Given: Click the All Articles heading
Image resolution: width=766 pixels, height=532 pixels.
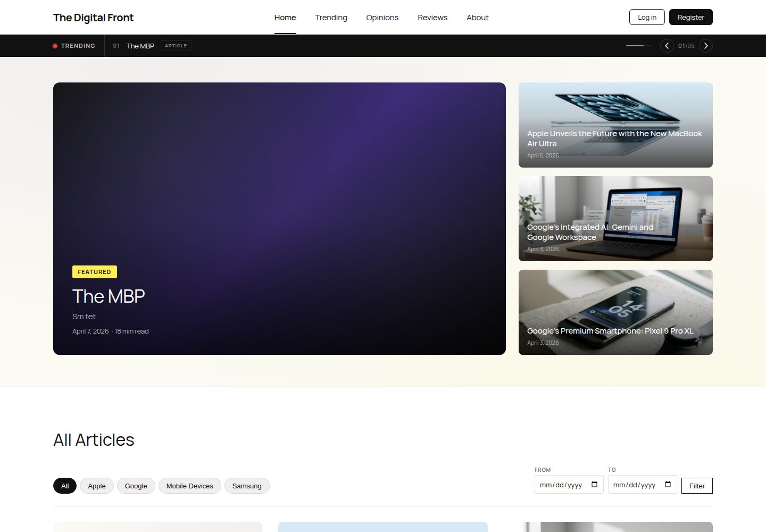Looking at the screenshot, I should point(94,440).
